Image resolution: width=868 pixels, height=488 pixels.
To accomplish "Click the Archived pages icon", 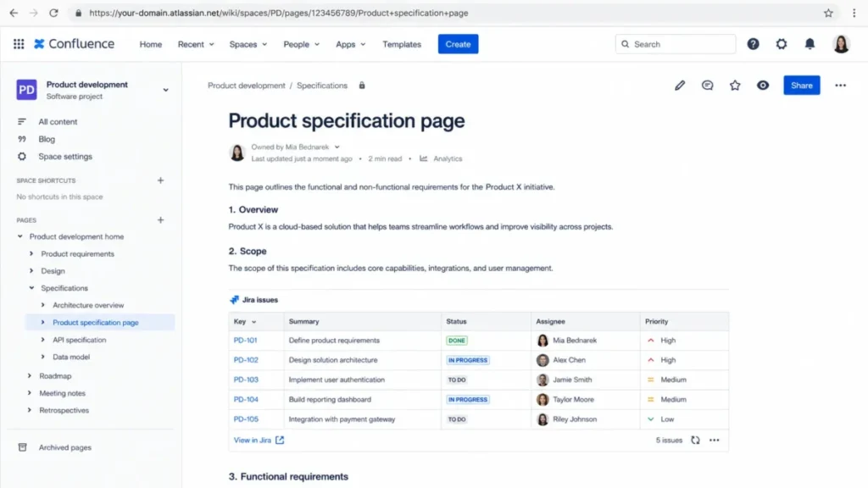I will pos(22,447).
